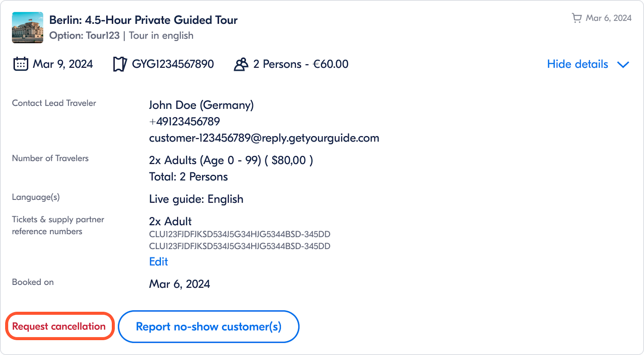Click the shopping cart icon near Mar 6, 2024

pos(577,18)
